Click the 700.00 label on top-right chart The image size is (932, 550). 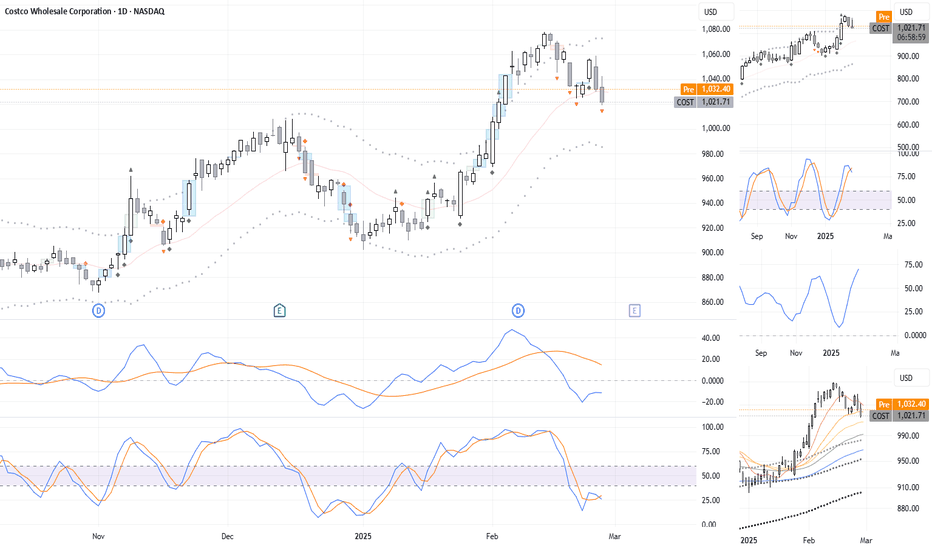[908, 102]
